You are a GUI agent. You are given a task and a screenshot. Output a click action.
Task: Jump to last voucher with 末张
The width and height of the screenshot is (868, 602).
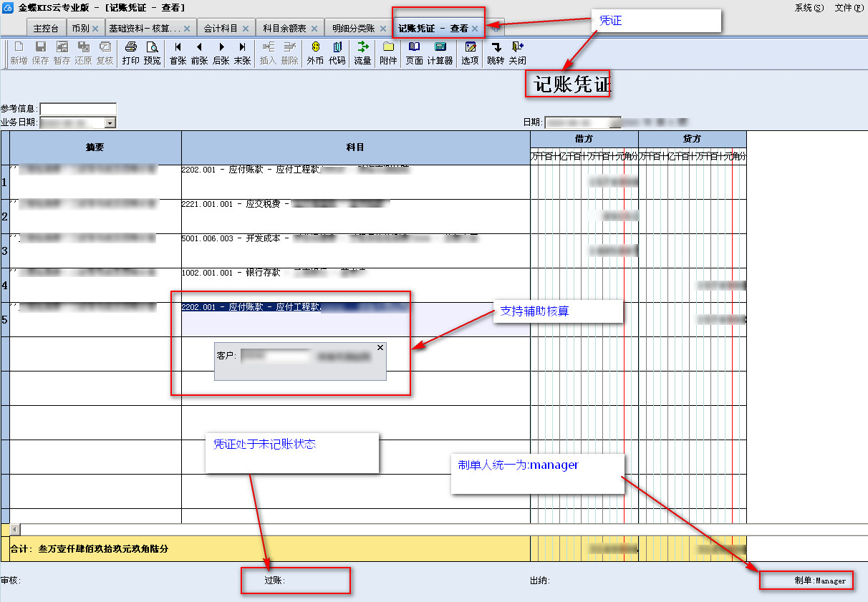tap(242, 53)
